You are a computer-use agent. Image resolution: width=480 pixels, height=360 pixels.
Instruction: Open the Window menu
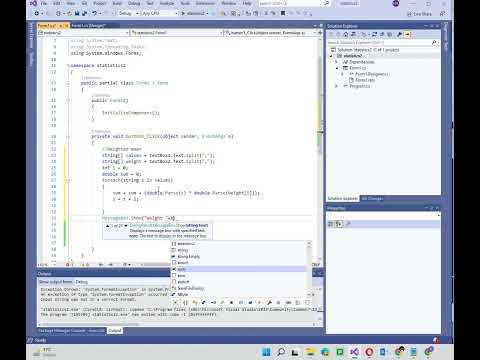[229, 3]
